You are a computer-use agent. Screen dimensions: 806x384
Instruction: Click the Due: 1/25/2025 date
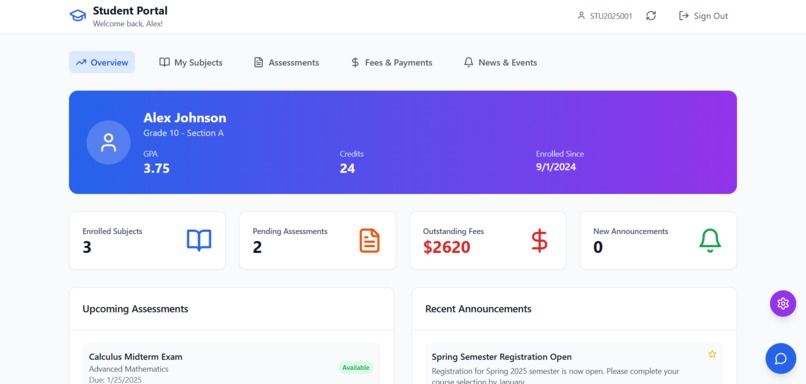tap(115, 380)
